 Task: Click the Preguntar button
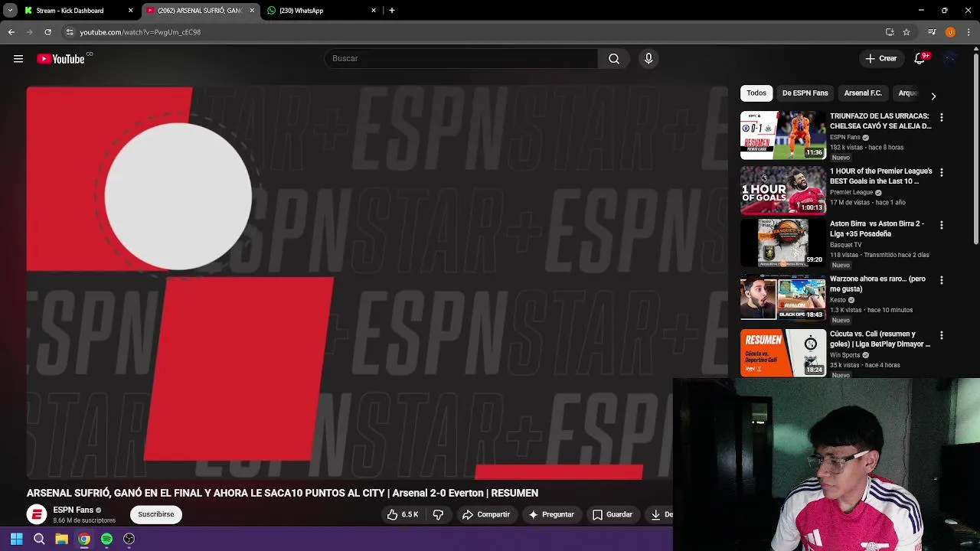tap(551, 515)
